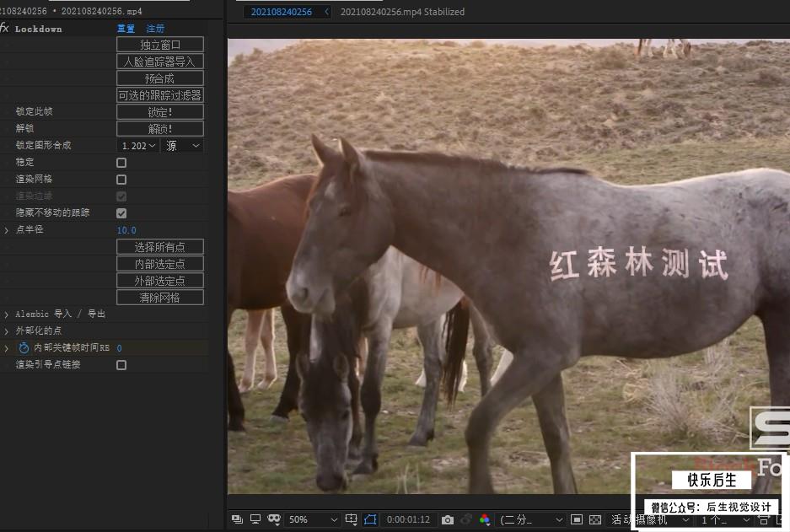The width and height of the screenshot is (790, 532).
Task: Click the show snapshot icon
Action: click(x=466, y=519)
